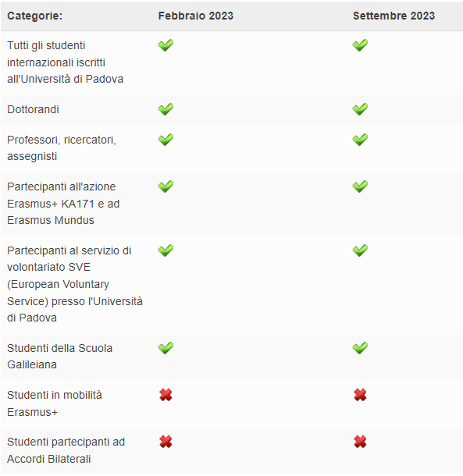This screenshot has height=476, width=463.
Task: Click the Febbraio red cross for Erasmus+ mobility
Action: [166, 395]
